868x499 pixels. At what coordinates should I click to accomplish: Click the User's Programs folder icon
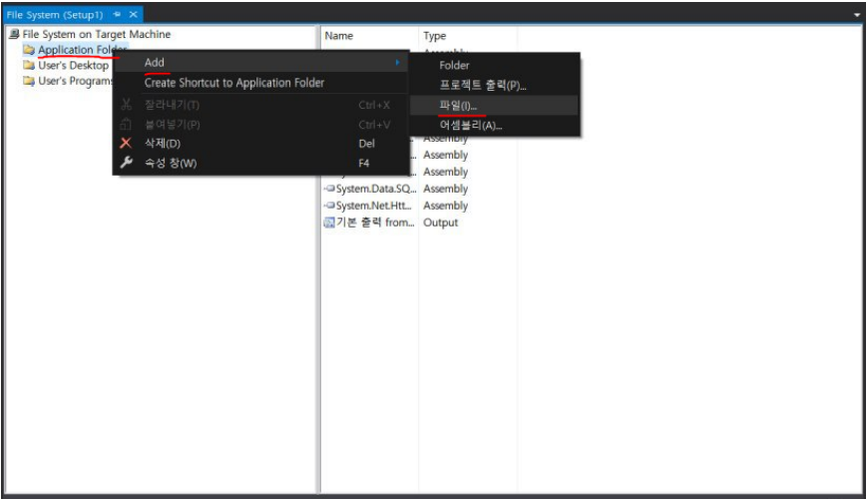click(29, 81)
